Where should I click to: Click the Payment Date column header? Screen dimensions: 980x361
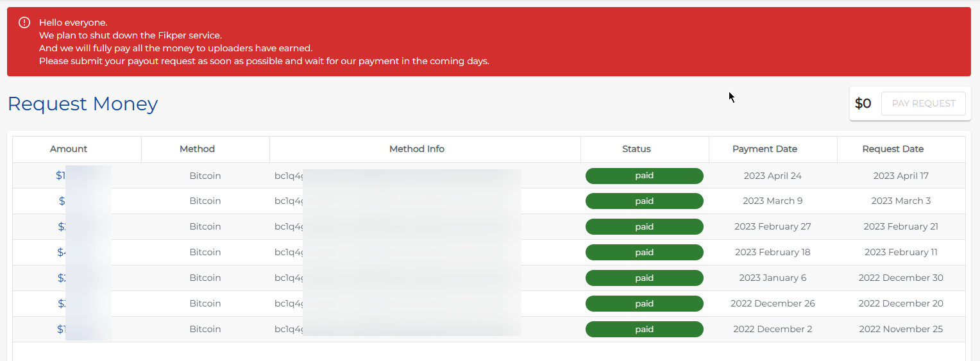[765, 149]
